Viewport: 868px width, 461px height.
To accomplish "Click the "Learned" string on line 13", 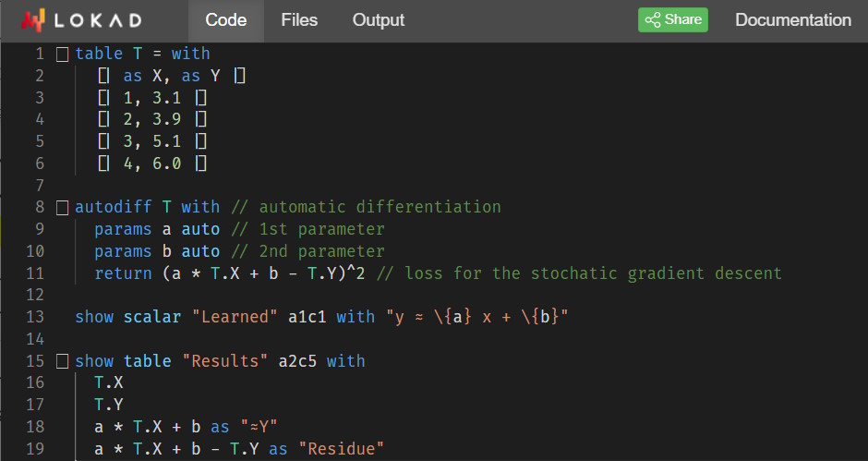I will point(235,317).
